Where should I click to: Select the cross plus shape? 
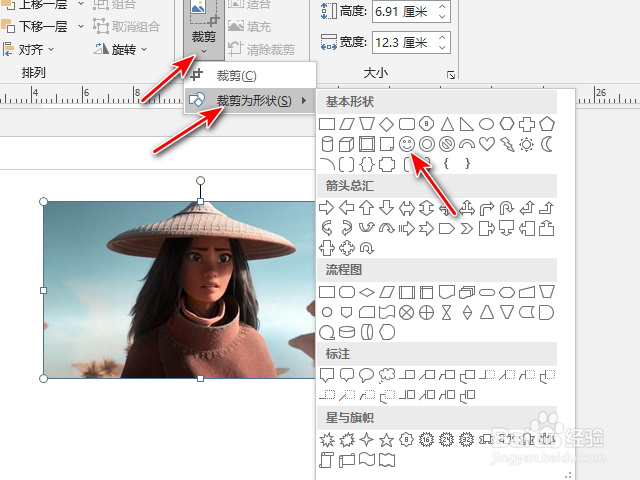(527, 124)
